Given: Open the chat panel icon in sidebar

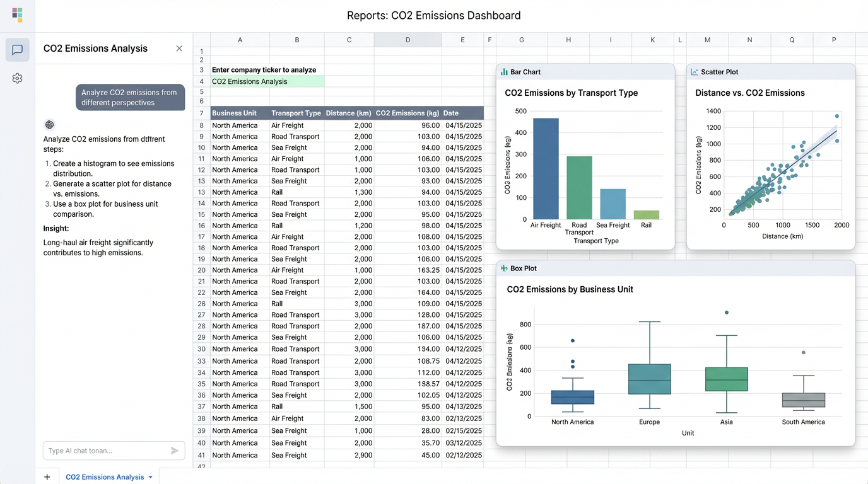Looking at the screenshot, I should coord(17,50).
